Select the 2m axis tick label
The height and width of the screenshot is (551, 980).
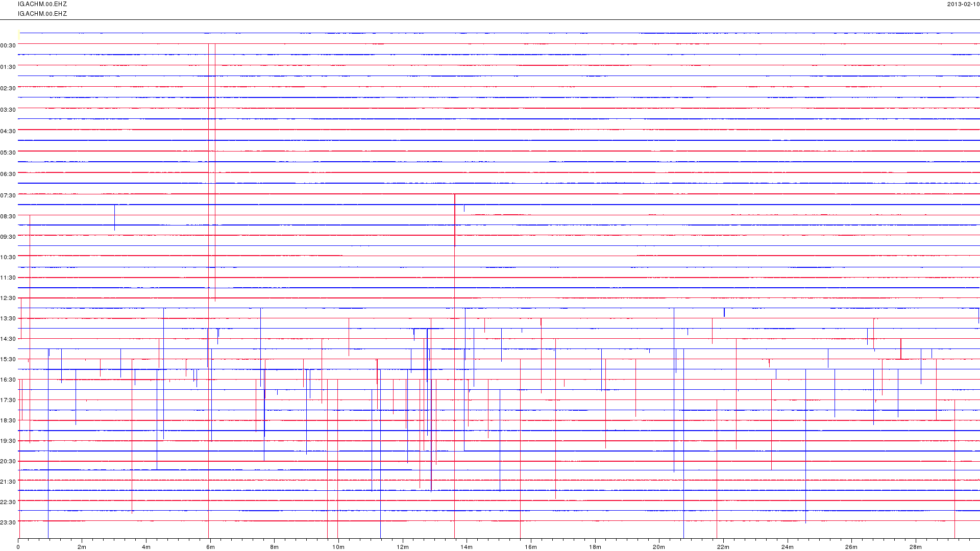click(x=82, y=547)
